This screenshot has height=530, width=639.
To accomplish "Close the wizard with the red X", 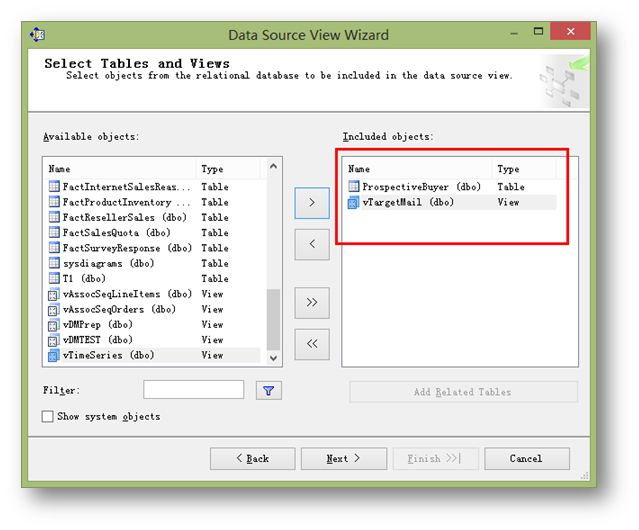I will click(x=571, y=31).
